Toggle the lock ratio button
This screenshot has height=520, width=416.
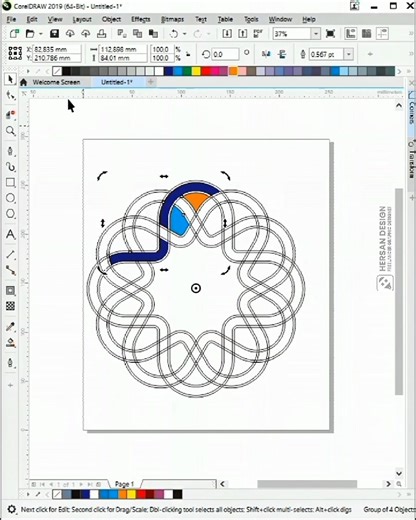tap(188, 54)
